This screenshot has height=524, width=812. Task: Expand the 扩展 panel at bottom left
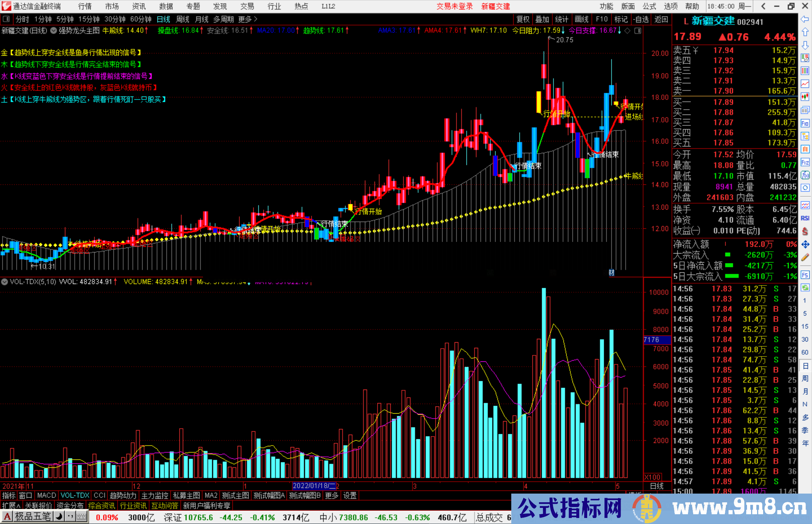pos(11,506)
